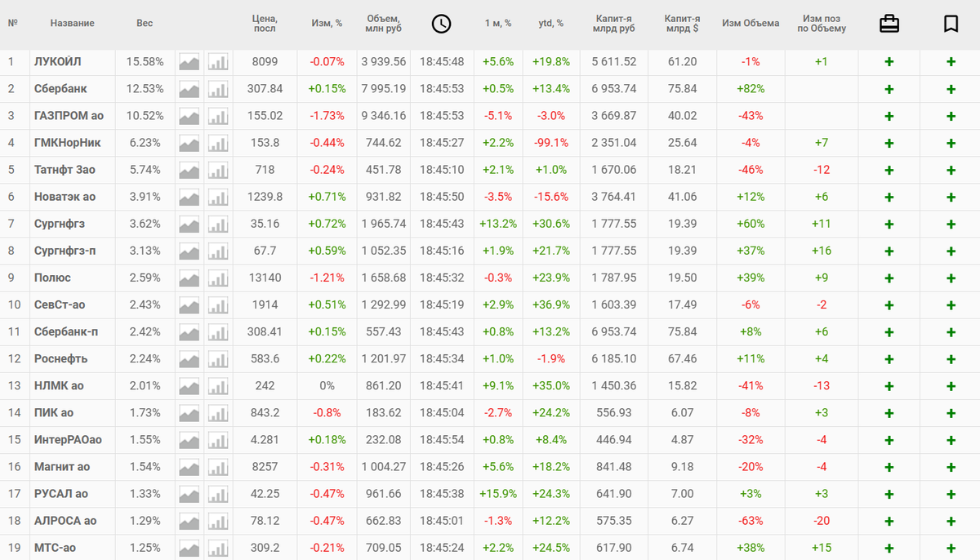Add Магнит ао to portfolio with plus
980x560 pixels.
pyautogui.click(x=889, y=466)
